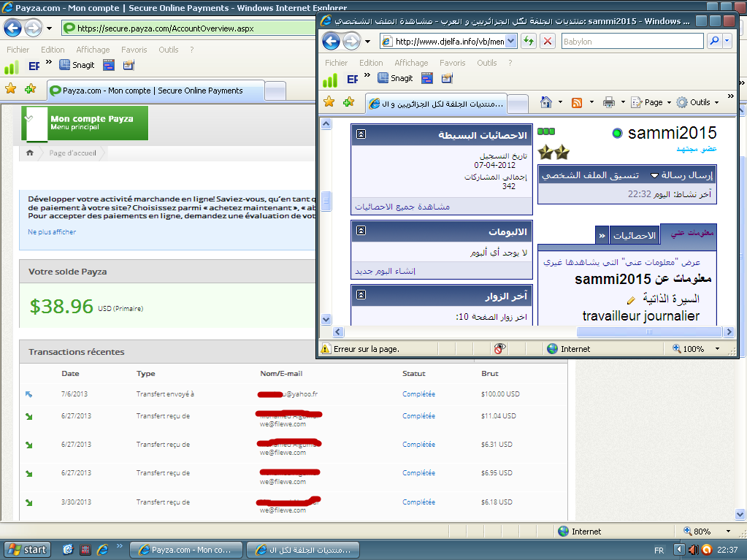Click Payza address bar URL
This screenshot has height=560, width=747.
[165, 28]
